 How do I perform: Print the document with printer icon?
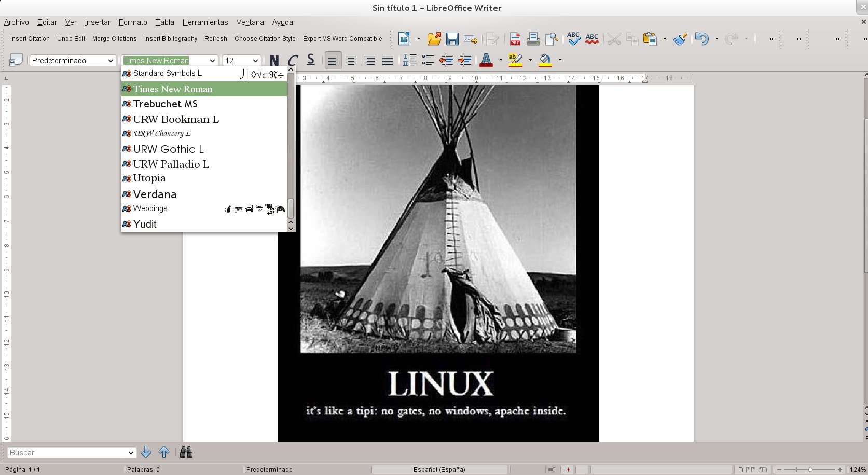coord(533,39)
